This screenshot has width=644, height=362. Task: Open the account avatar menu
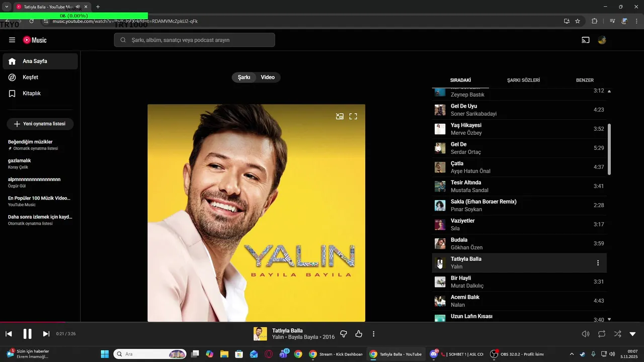(x=602, y=40)
